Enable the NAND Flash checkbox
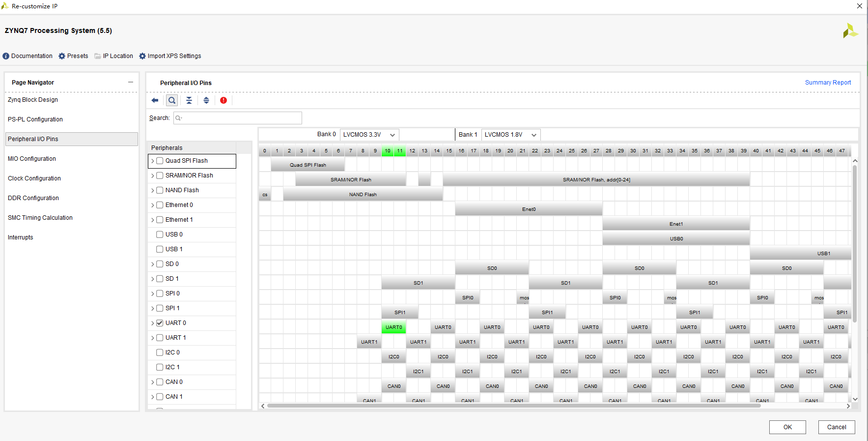 [160, 190]
